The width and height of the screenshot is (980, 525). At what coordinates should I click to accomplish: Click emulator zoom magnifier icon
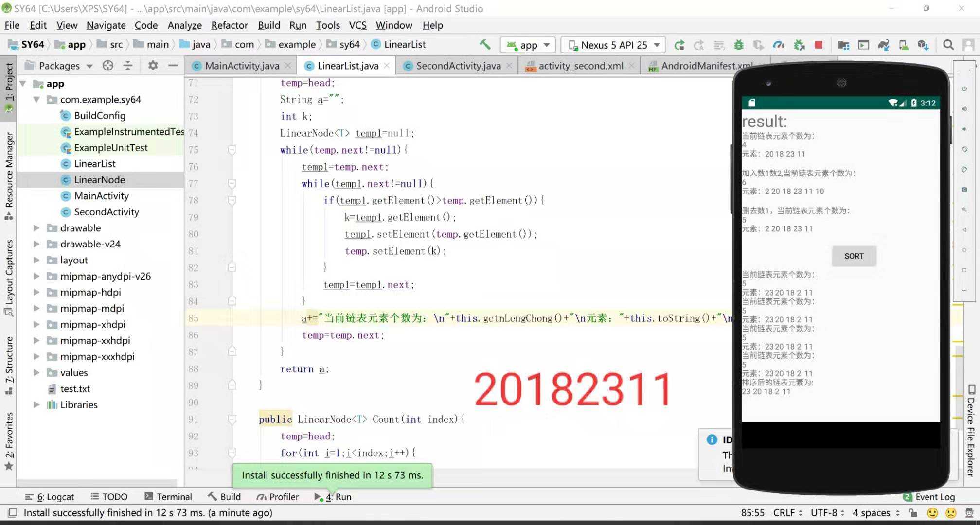[x=964, y=210]
